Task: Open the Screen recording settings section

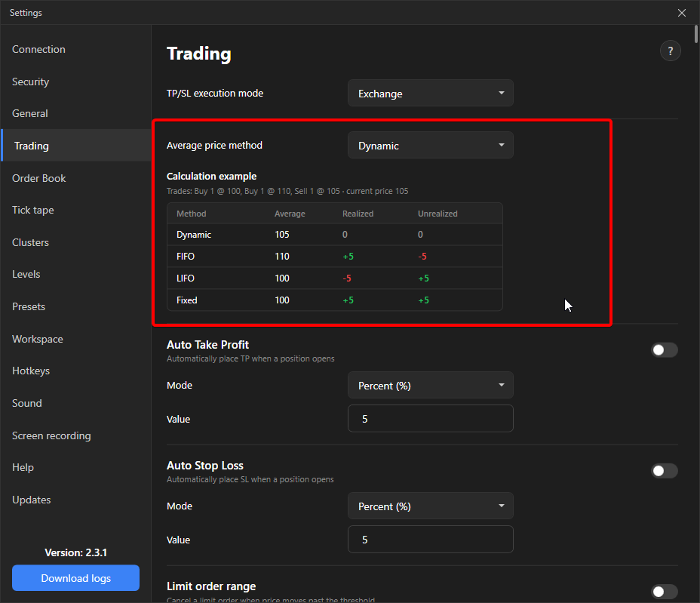Action: (76, 435)
